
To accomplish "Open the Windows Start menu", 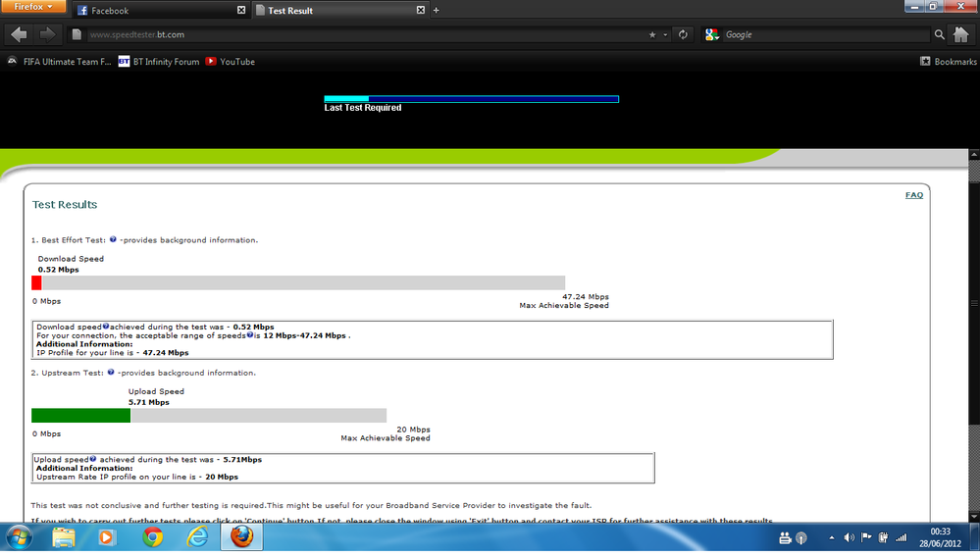I will [19, 537].
